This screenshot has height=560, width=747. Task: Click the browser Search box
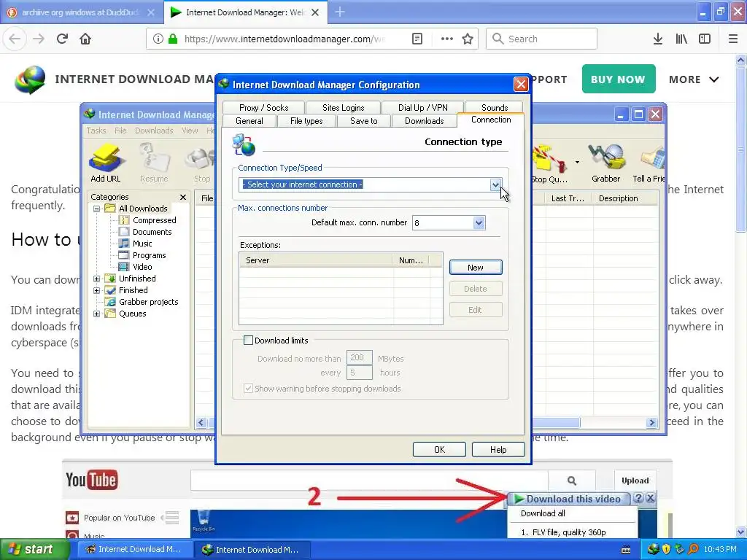(x=542, y=39)
